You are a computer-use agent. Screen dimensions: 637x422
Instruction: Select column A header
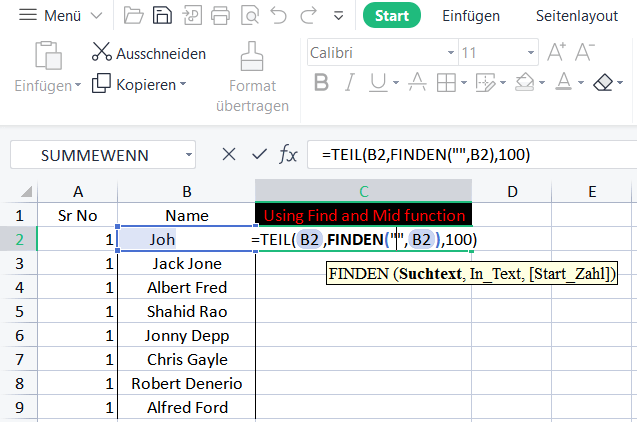(78, 191)
